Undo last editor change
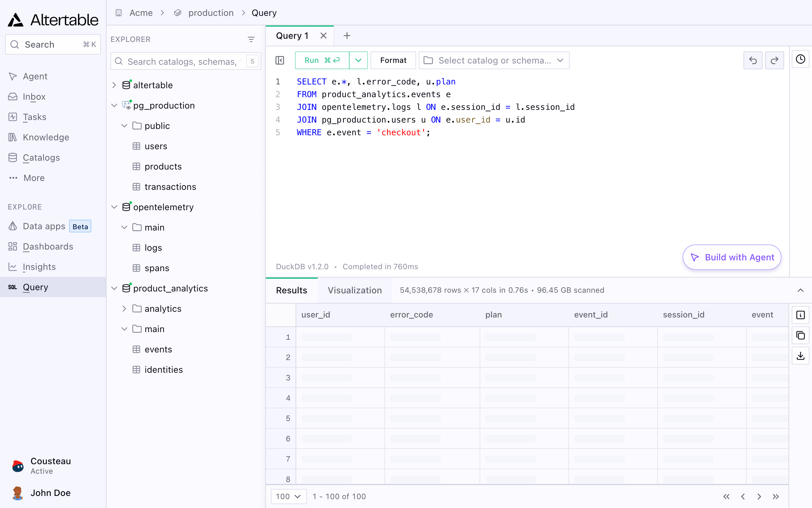 (753, 60)
